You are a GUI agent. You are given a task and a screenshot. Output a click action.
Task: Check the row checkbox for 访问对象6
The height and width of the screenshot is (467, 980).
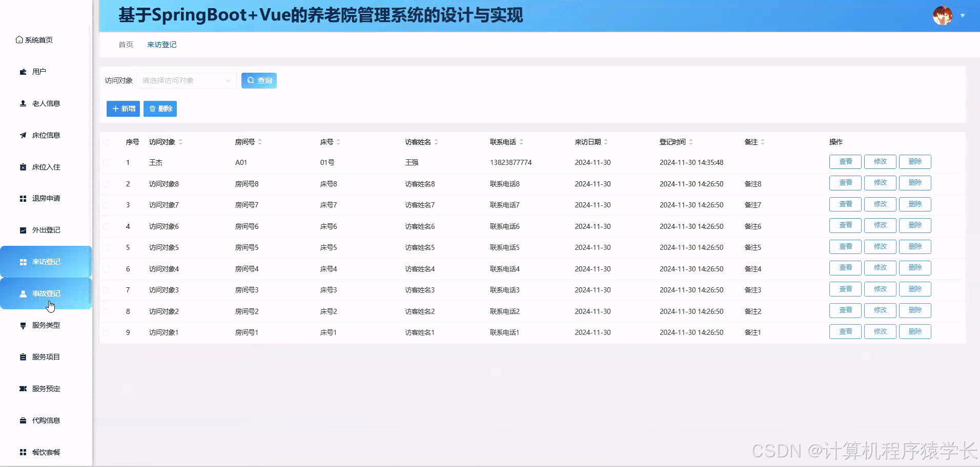click(x=106, y=226)
